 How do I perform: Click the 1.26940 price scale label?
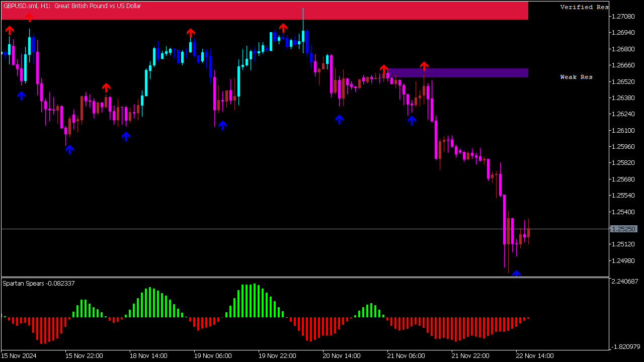pyautogui.click(x=623, y=33)
